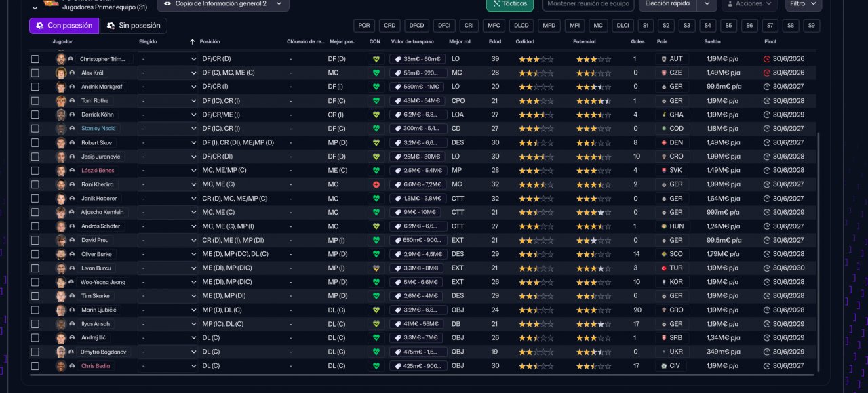Click Christopher Trimmel's yellow condition heart icon
868x393 pixels.
tap(376, 59)
